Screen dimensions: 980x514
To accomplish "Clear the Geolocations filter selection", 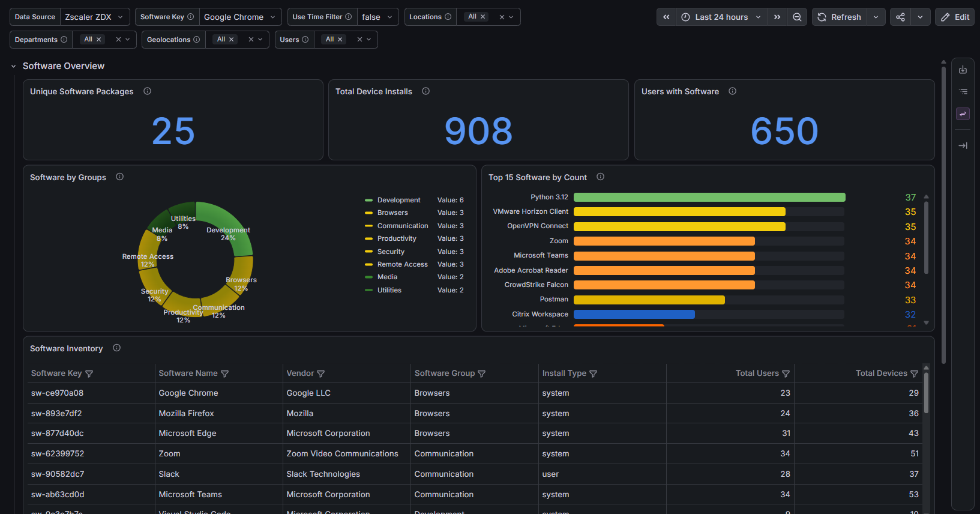I will (x=251, y=40).
